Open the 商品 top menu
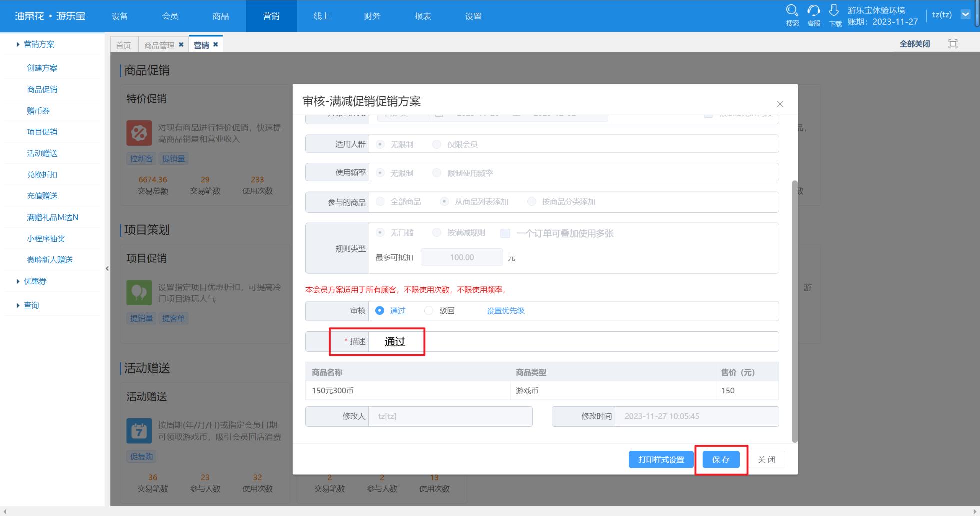The width and height of the screenshot is (980, 516). (x=221, y=16)
